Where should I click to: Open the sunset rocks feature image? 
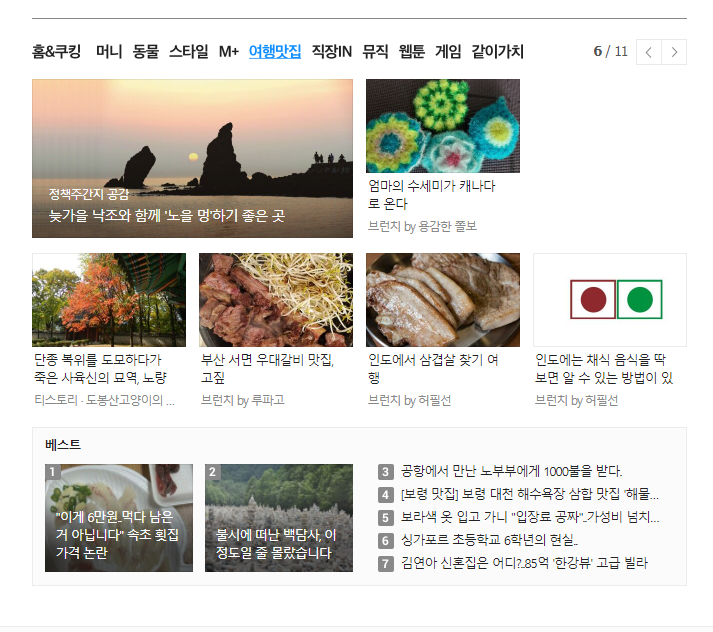tap(192, 158)
